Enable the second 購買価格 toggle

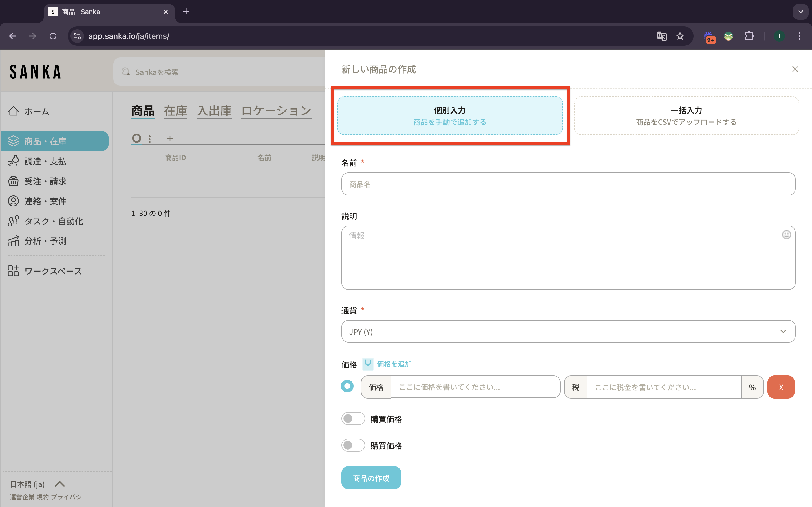pyautogui.click(x=353, y=445)
